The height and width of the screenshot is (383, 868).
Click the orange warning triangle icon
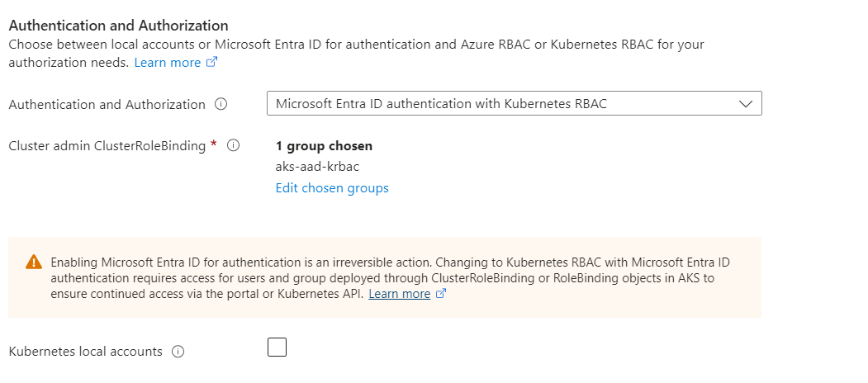(x=33, y=262)
